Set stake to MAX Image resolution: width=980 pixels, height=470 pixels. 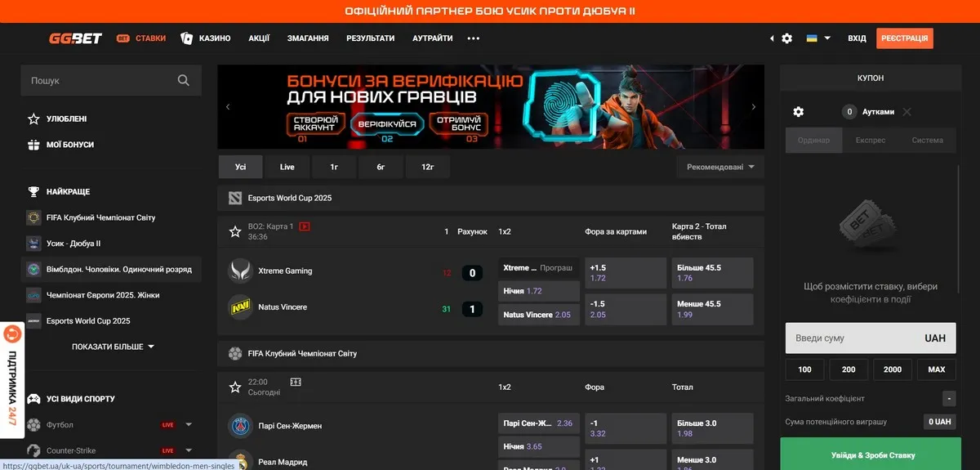coord(937,369)
